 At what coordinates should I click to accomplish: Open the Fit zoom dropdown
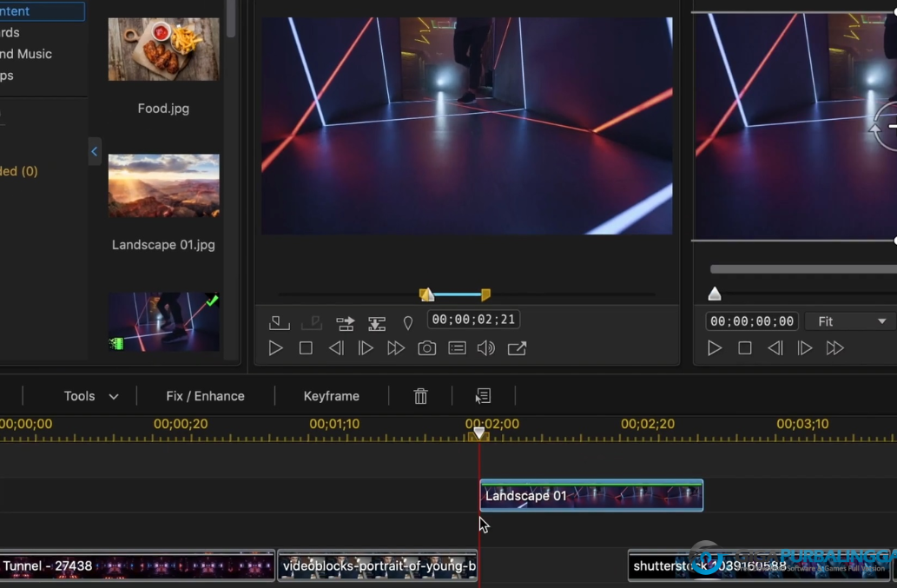point(851,321)
